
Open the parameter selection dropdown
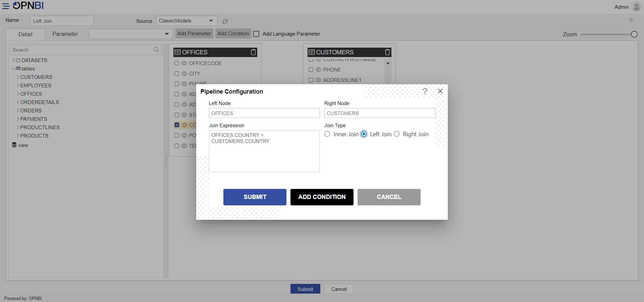coord(131,34)
